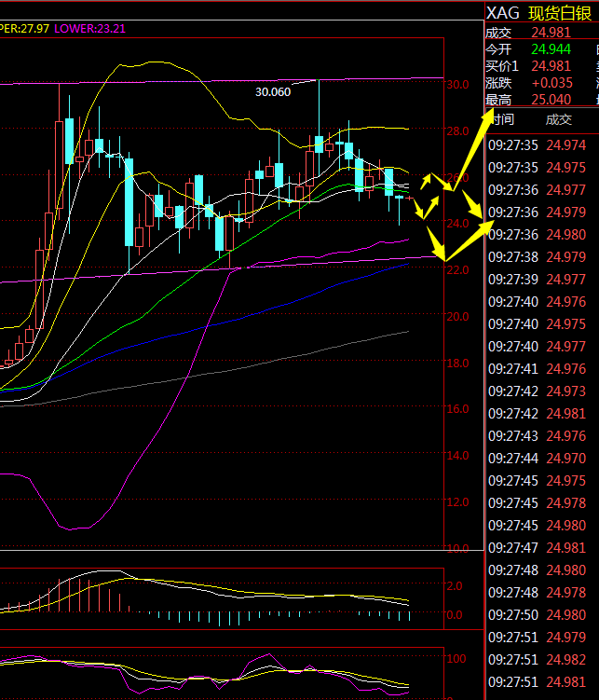
Task: Click the 24.0 price axis label
Action: (457, 223)
